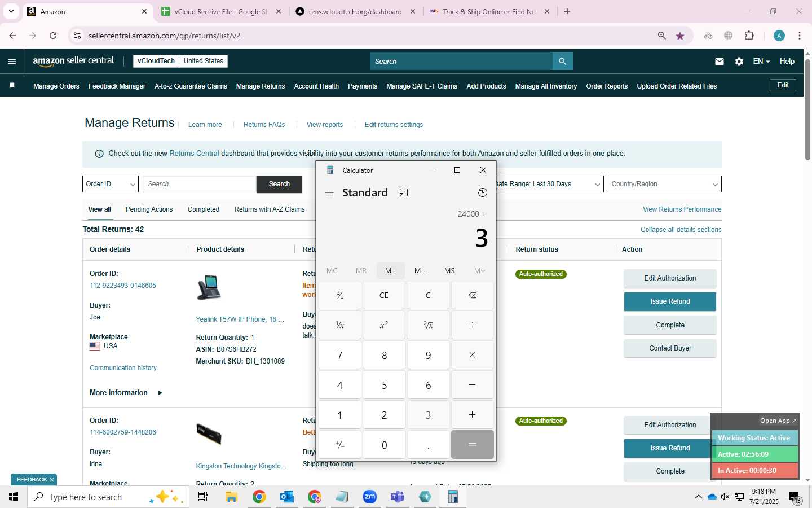Click the Calculator x squared key
The height and width of the screenshot is (508, 812).
point(384,325)
